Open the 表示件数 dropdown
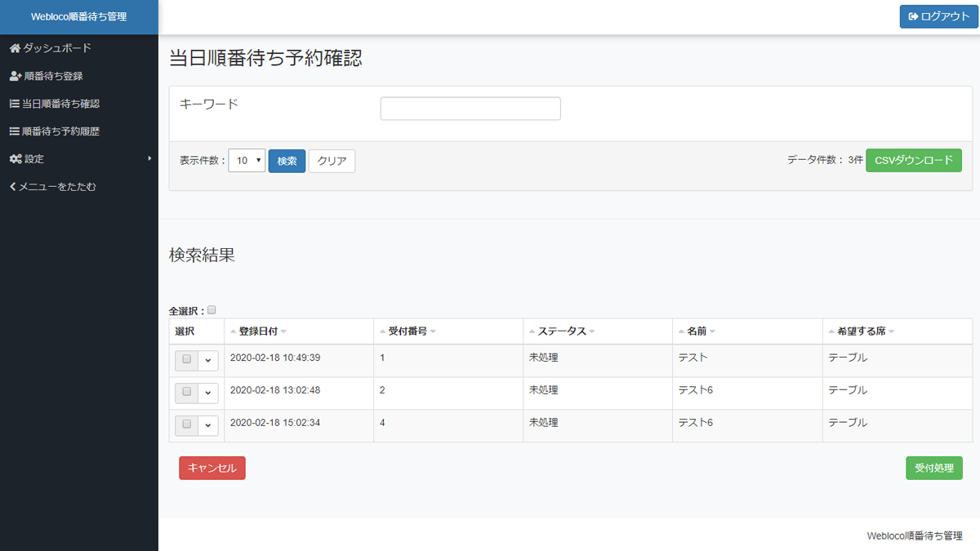980x551 pixels. click(247, 161)
